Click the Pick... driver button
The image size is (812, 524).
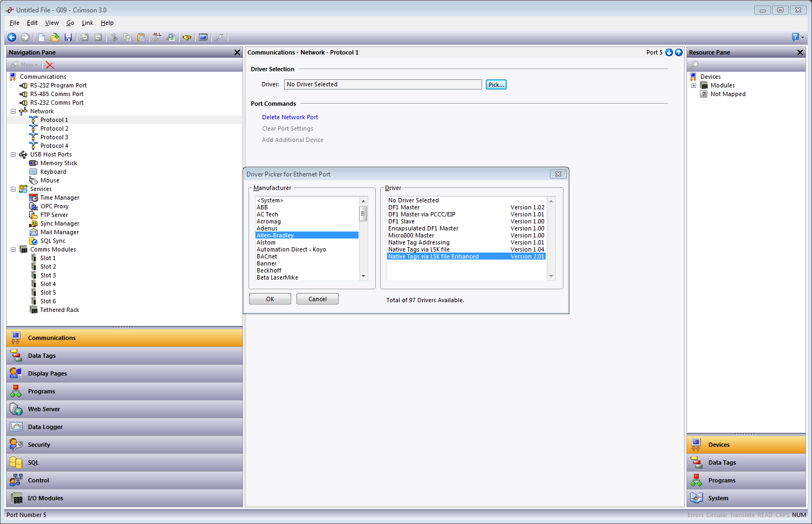tap(496, 85)
